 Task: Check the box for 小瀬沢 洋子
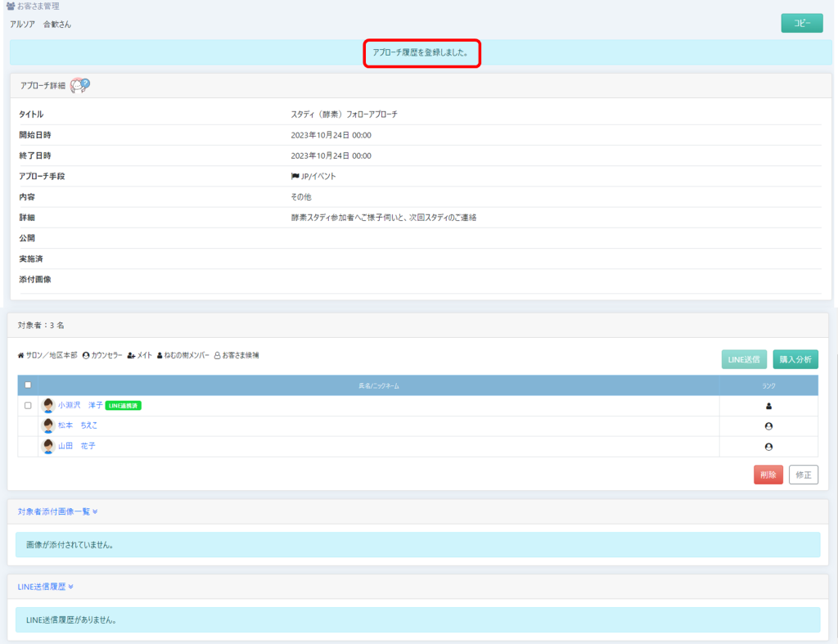coord(28,406)
